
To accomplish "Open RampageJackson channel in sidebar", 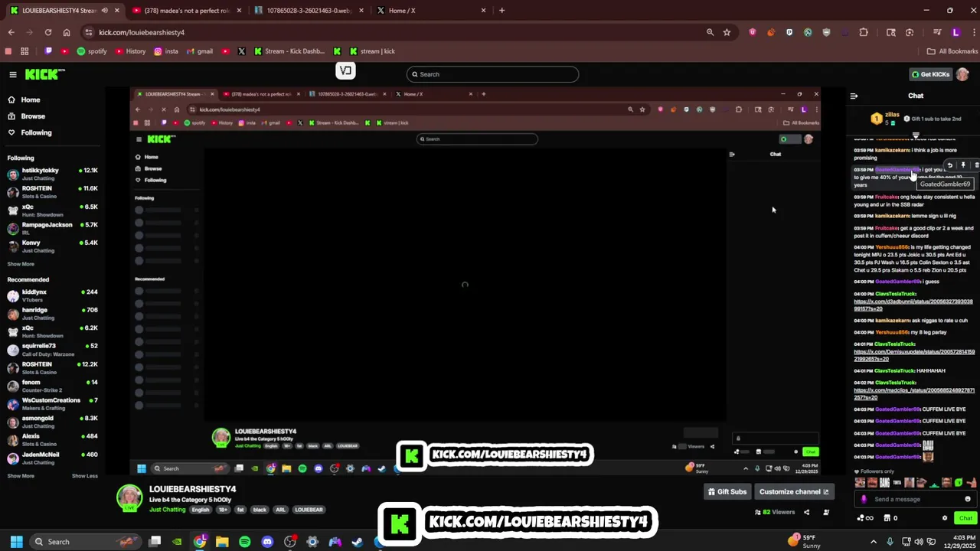I will point(52,228).
